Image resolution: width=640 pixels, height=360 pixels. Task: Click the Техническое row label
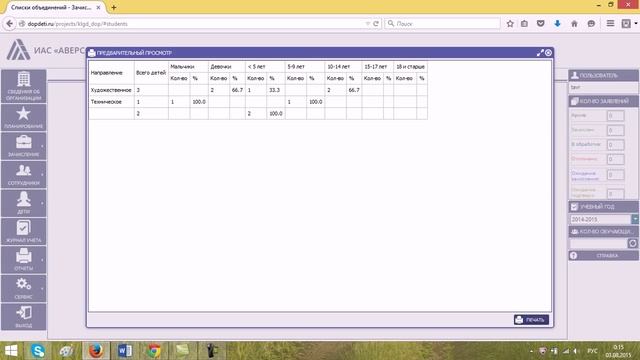106,102
